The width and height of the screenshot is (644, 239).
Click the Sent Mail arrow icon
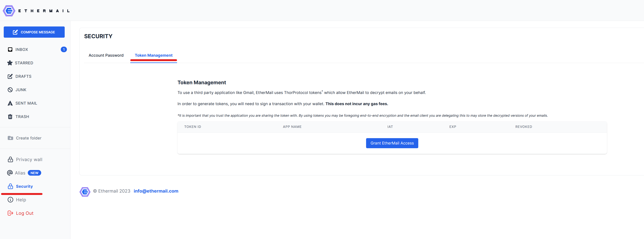[10, 103]
